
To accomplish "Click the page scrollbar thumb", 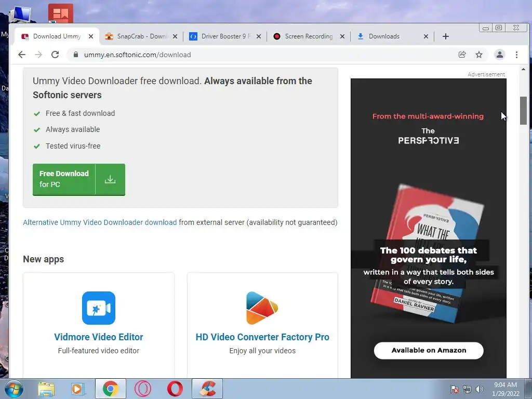I will (x=523, y=111).
